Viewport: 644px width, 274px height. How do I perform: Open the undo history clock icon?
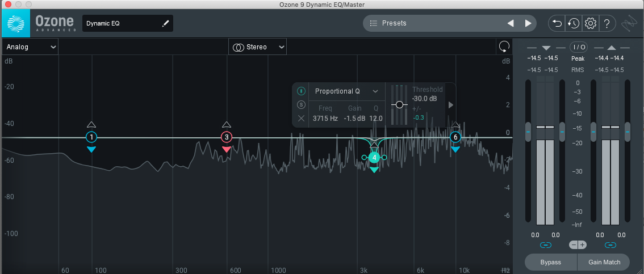point(574,23)
